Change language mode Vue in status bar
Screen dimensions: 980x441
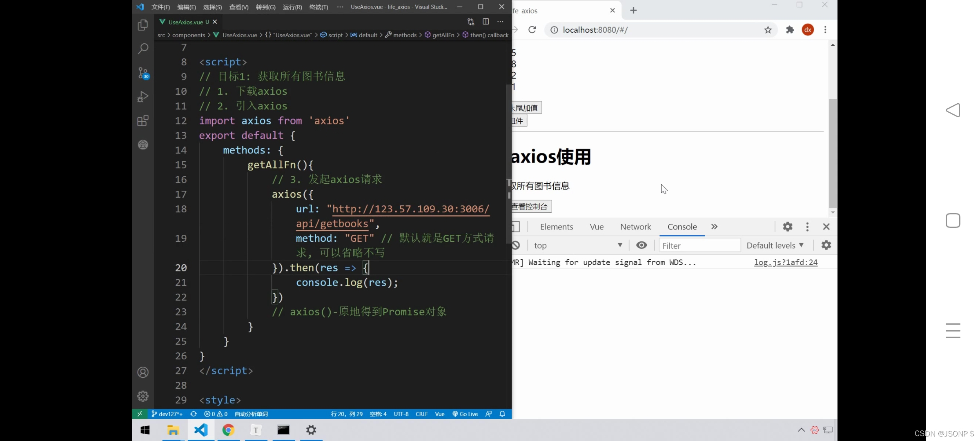440,414
